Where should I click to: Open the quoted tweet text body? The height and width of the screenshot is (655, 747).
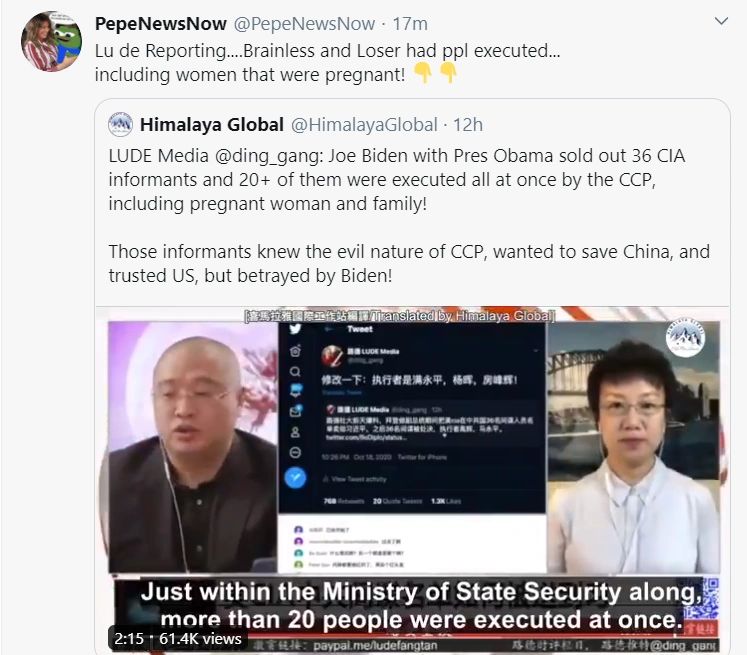coord(409,216)
